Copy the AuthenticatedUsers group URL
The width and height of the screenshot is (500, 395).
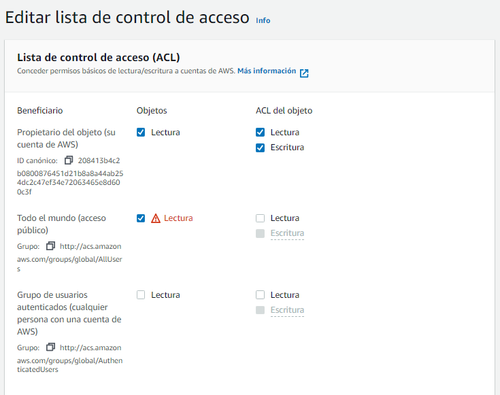(51, 347)
